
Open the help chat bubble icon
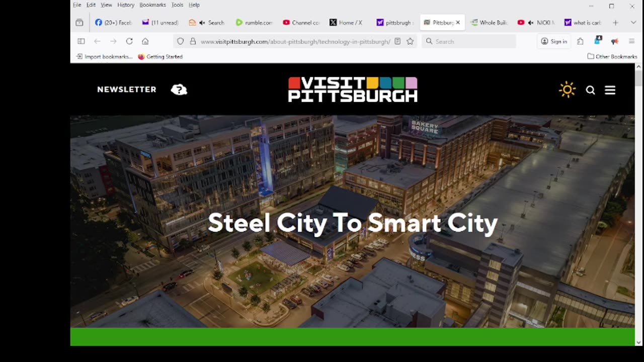point(179,89)
